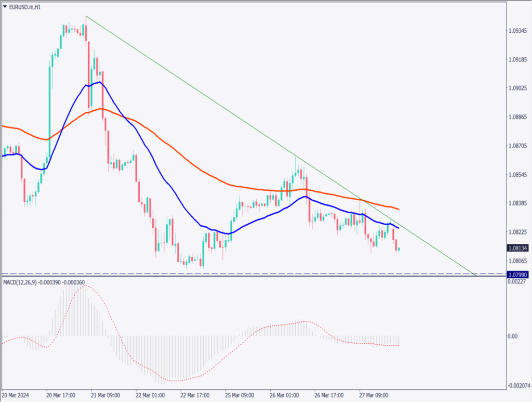Click the EURUSD.m,H1 chart title
The width and height of the screenshot is (532, 402).
(x=25, y=7)
